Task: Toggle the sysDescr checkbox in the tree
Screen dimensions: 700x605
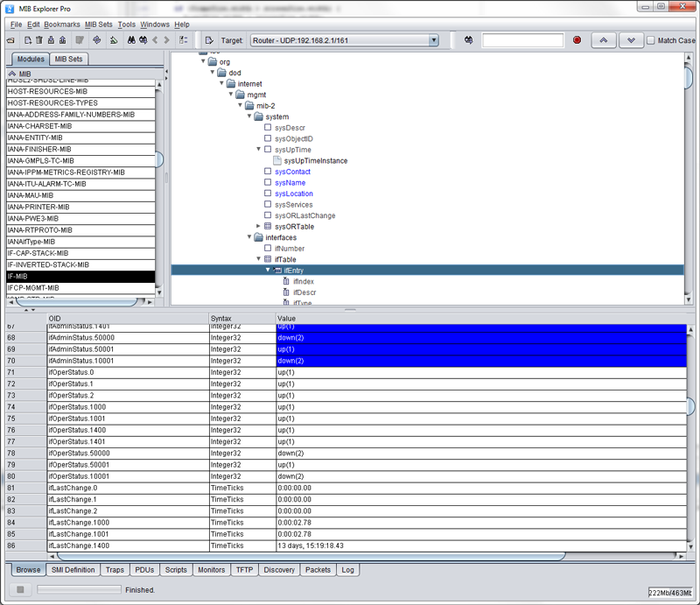Action: pyautogui.click(x=268, y=127)
